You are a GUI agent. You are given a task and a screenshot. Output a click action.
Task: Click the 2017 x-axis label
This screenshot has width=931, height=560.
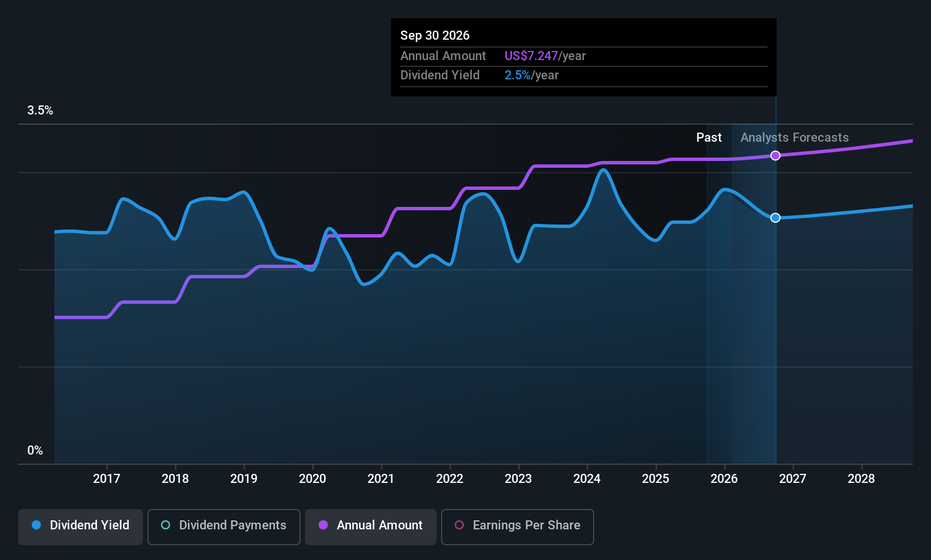[107, 478]
